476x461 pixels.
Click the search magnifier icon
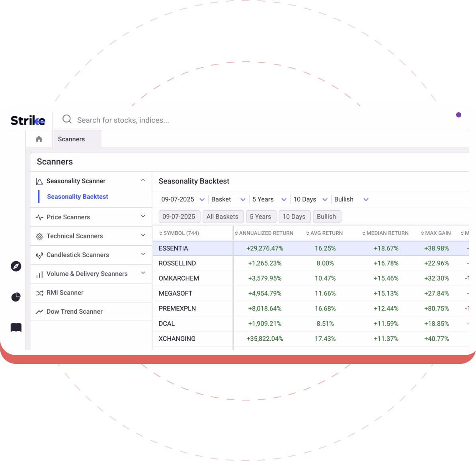pyautogui.click(x=67, y=119)
